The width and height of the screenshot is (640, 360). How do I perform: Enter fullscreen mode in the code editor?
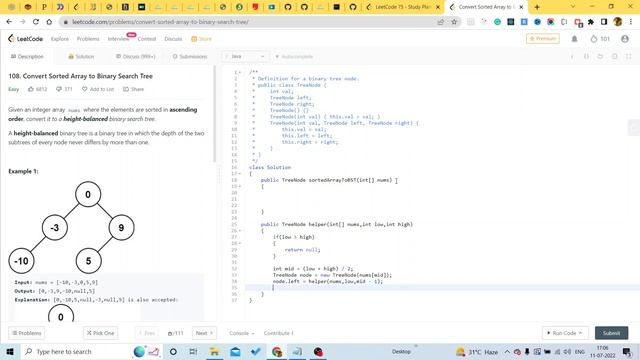(x=629, y=56)
